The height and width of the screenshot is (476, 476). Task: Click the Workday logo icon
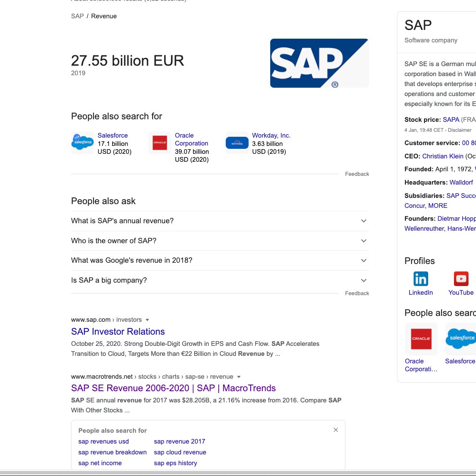click(237, 143)
